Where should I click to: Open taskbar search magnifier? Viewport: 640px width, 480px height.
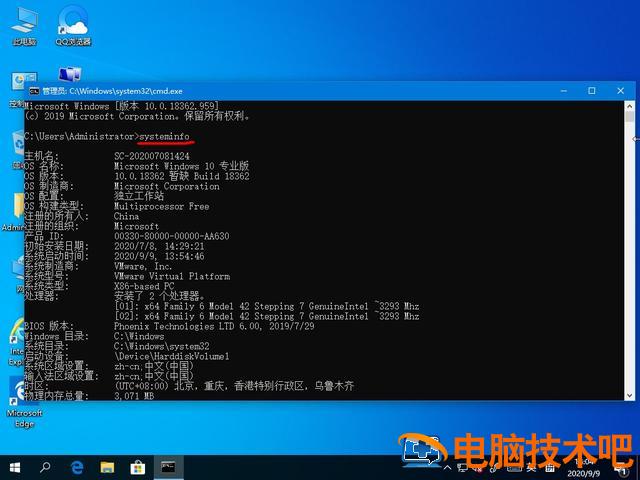45,467
